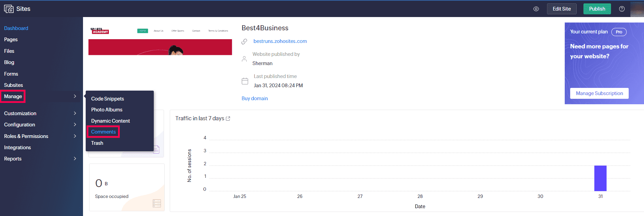Expand the Manage submenu chevron
The height and width of the screenshot is (216, 644).
pyautogui.click(x=75, y=96)
